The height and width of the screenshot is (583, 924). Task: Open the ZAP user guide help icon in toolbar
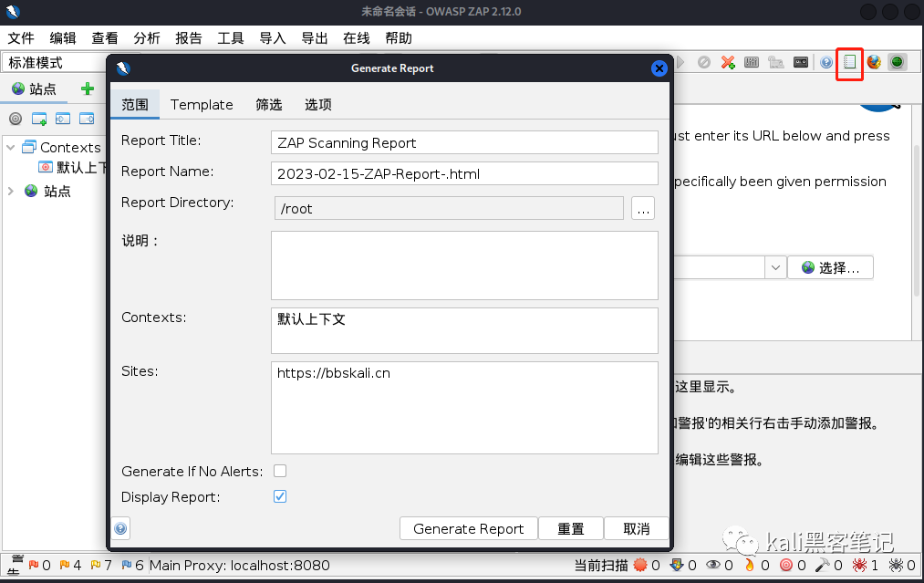826,62
